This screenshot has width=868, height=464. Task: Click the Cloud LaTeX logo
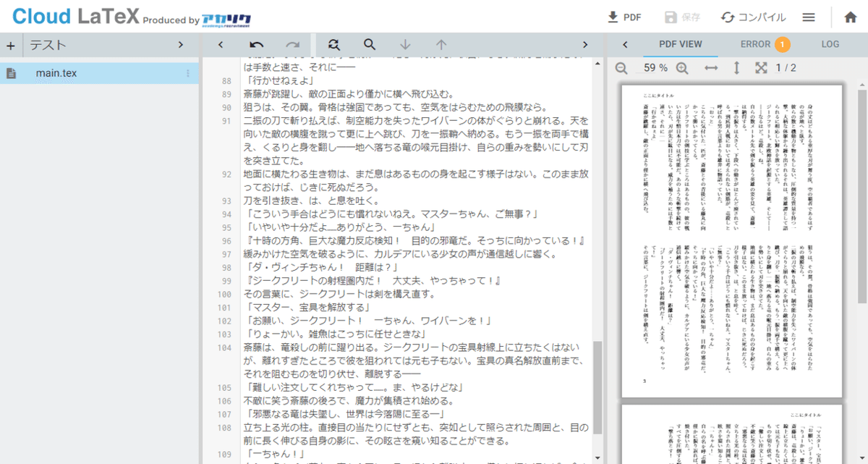click(75, 17)
